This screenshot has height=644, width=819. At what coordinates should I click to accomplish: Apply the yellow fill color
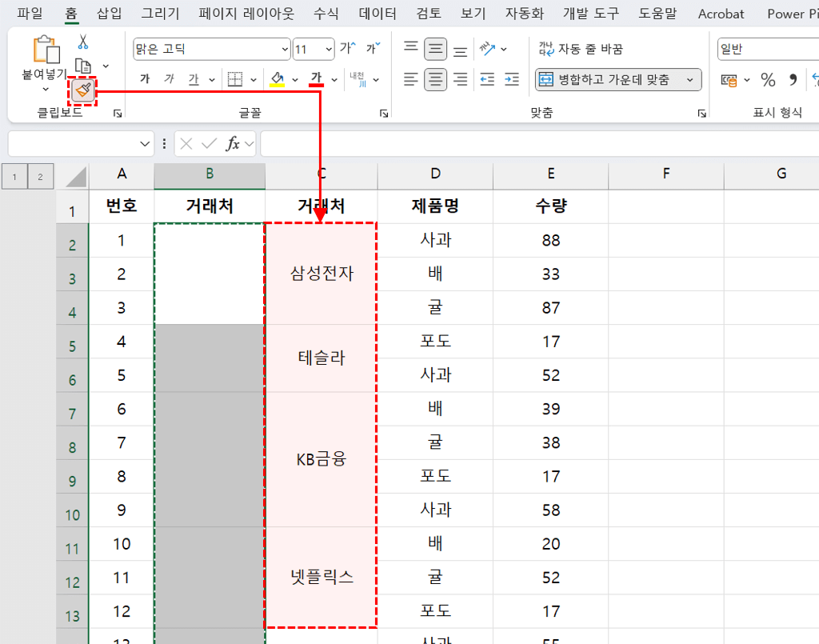(278, 79)
